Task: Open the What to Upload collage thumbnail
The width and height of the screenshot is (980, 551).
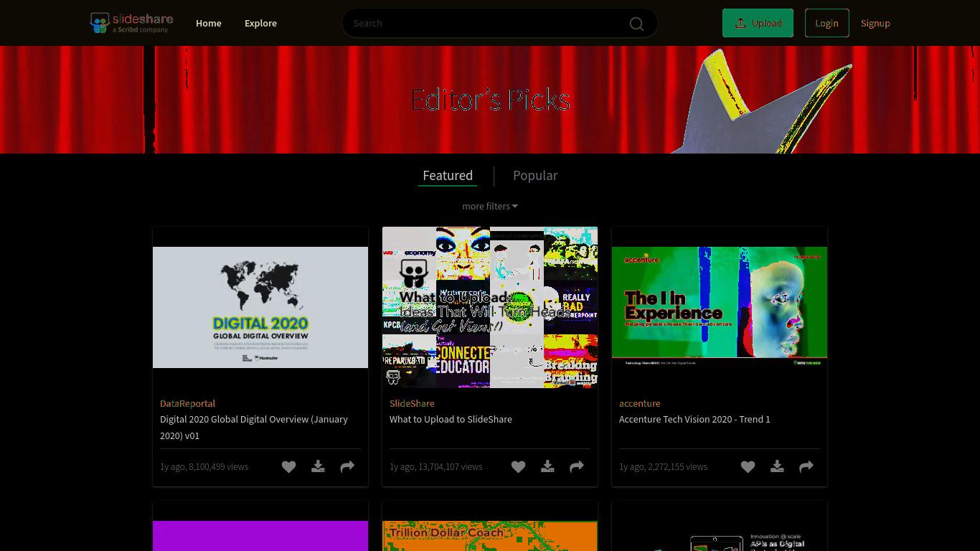Action: 490,307
